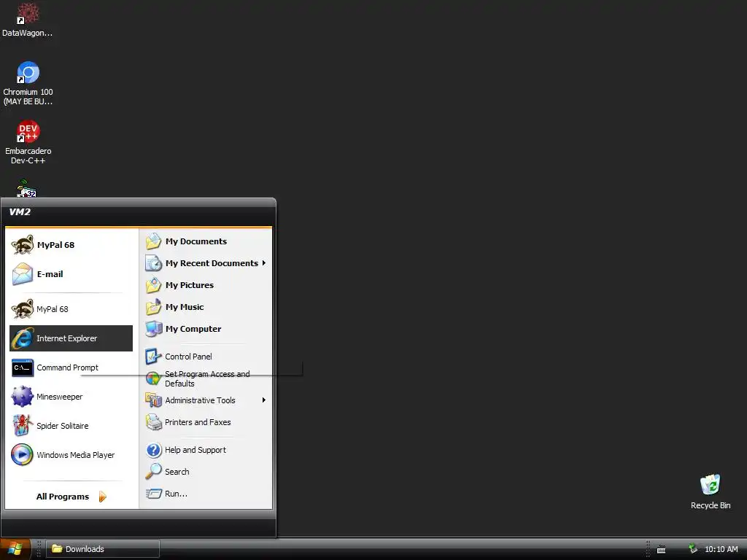
Task: Open the E-mail envelope icon
Action: coord(23,274)
